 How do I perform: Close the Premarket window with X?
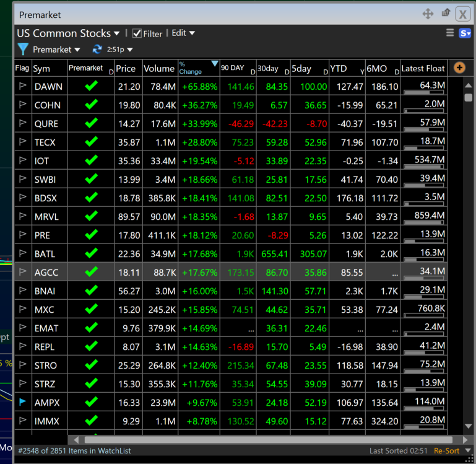[462, 14]
